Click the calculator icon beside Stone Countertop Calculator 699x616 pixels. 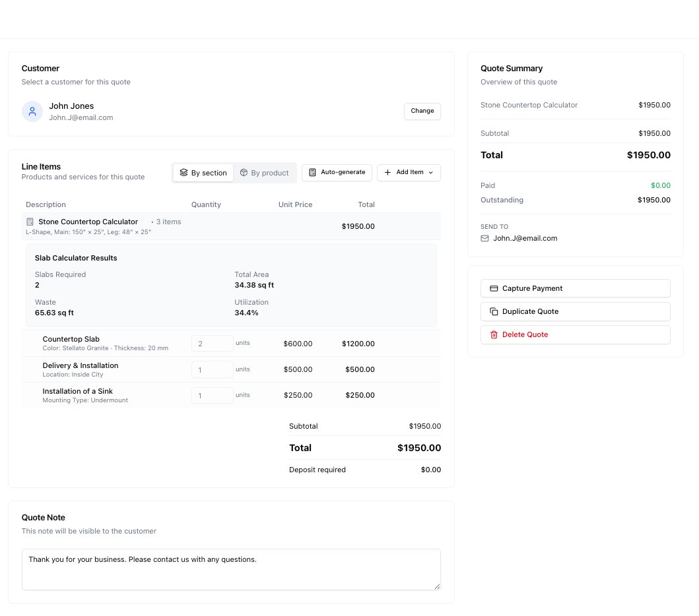(29, 222)
